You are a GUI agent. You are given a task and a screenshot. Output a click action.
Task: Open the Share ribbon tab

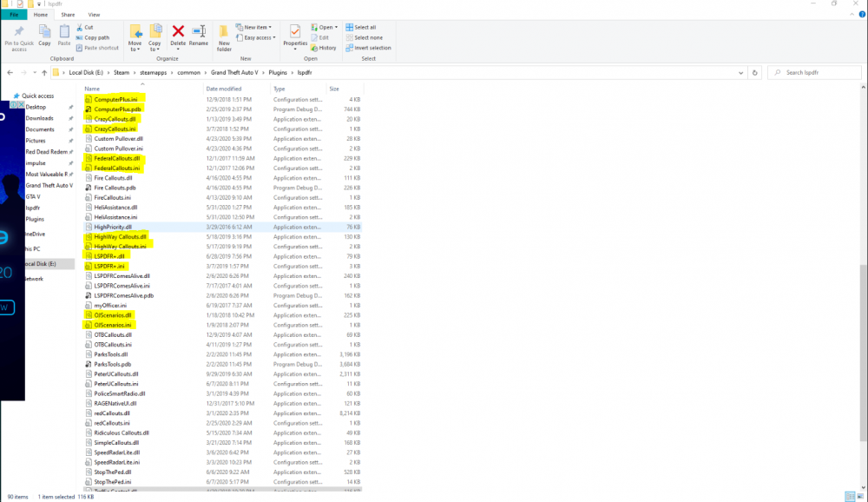click(x=67, y=15)
